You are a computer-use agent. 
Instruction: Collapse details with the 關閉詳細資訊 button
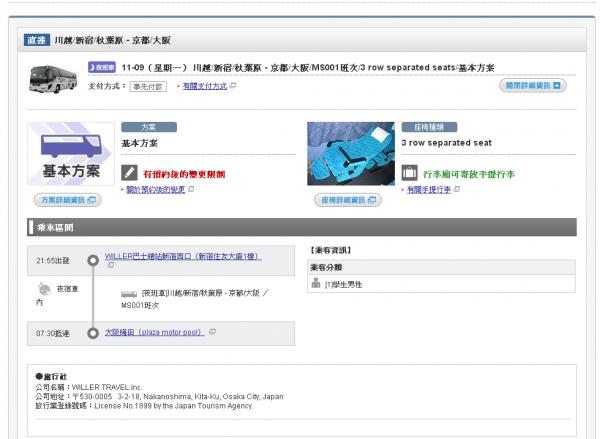click(x=533, y=85)
